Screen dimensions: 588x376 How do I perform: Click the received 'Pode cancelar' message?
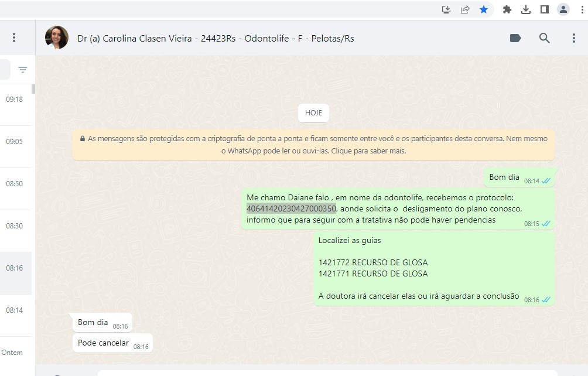[112, 343]
